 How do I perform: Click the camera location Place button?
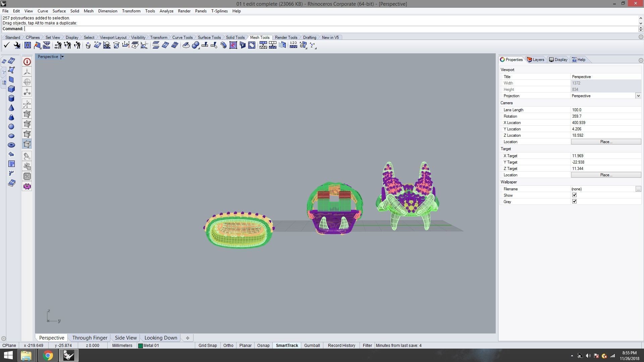[606, 142]
